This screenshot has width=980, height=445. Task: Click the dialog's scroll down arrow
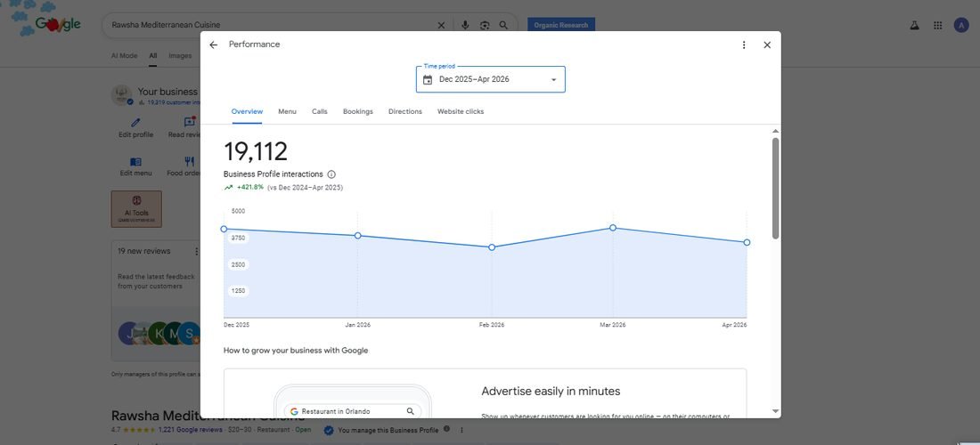coord(776,411)
